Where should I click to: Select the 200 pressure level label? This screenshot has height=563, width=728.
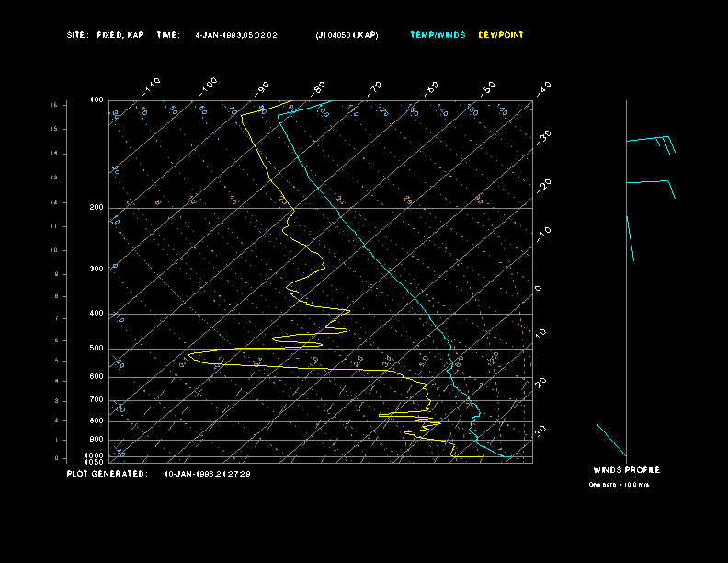(x=97, y=208)
